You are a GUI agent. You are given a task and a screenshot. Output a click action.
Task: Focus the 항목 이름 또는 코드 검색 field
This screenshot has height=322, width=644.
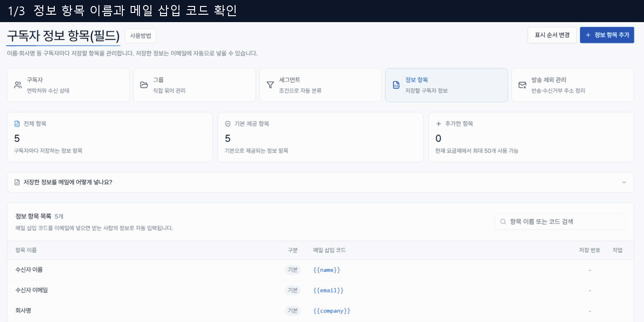pyautogui.click(x=560, y=222)
